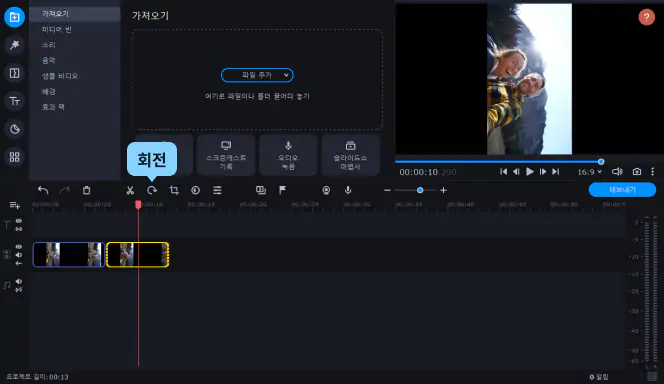Toggle video track visibility eye icon
Viewport: 664px width, 384px height.
coord(19,246)
